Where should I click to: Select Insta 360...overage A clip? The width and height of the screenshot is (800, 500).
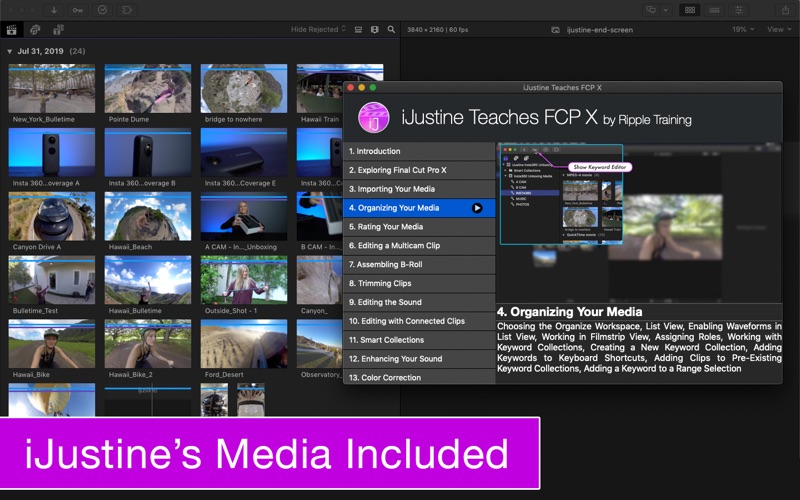tap(52, 152)
